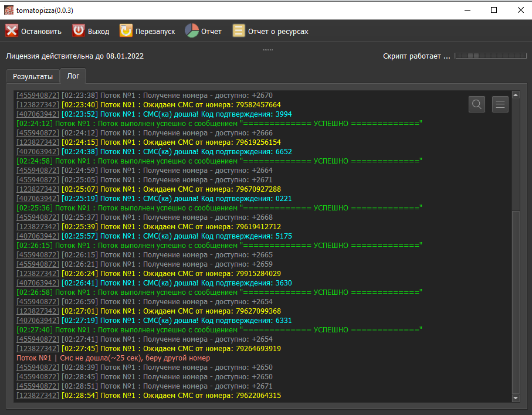Click the log scrollbar down arrow
This screenshot has width=532, height=415.
tap(516, 398)
